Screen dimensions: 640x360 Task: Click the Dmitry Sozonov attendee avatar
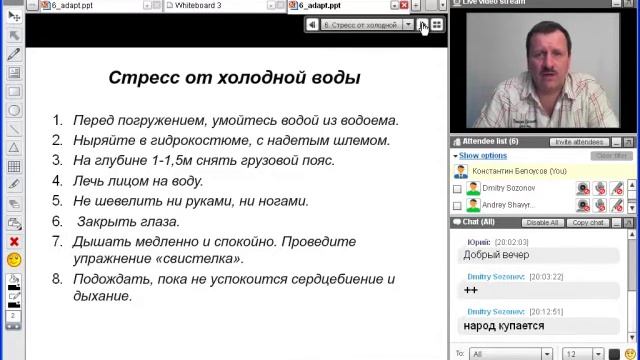click(473, 189)
